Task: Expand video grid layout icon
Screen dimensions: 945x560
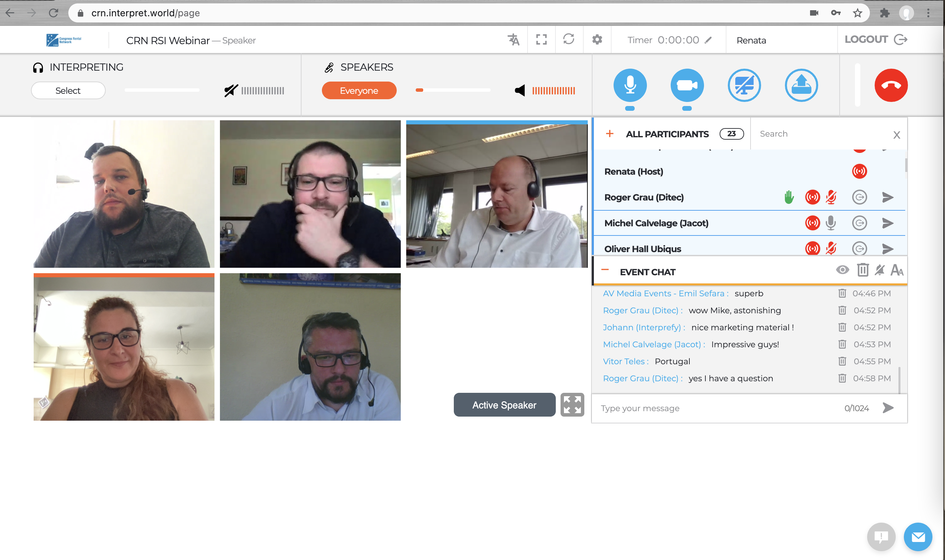Action: pyautogui.click(x=572, y=405)
